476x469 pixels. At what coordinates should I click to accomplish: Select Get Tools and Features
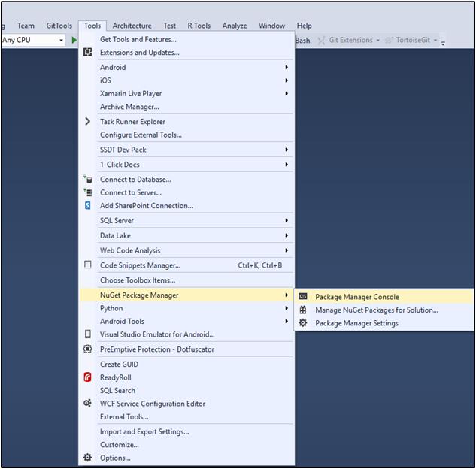coord(186,39)
